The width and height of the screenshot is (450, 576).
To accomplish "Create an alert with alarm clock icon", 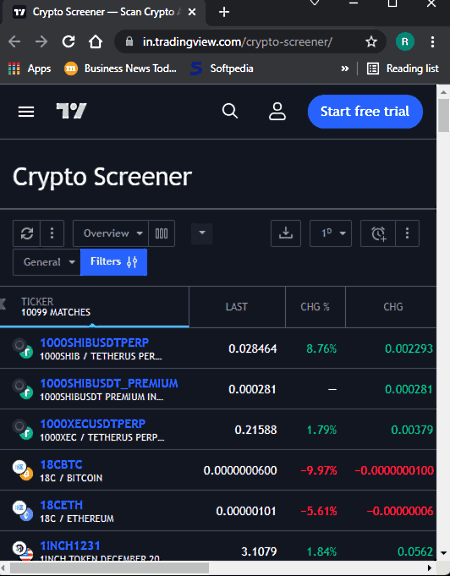I will click(378, 233).
